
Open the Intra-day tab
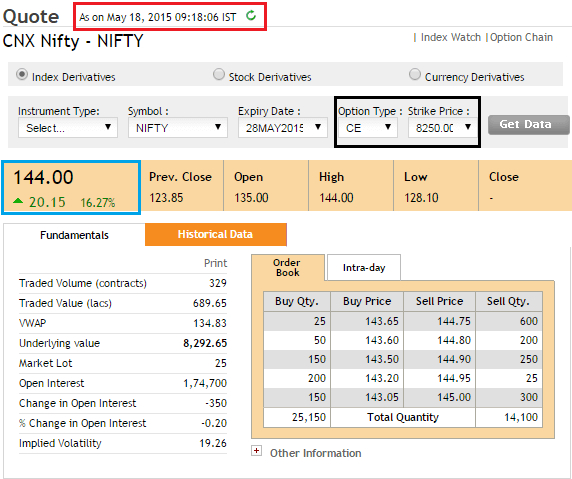click(x=364, y=267)
